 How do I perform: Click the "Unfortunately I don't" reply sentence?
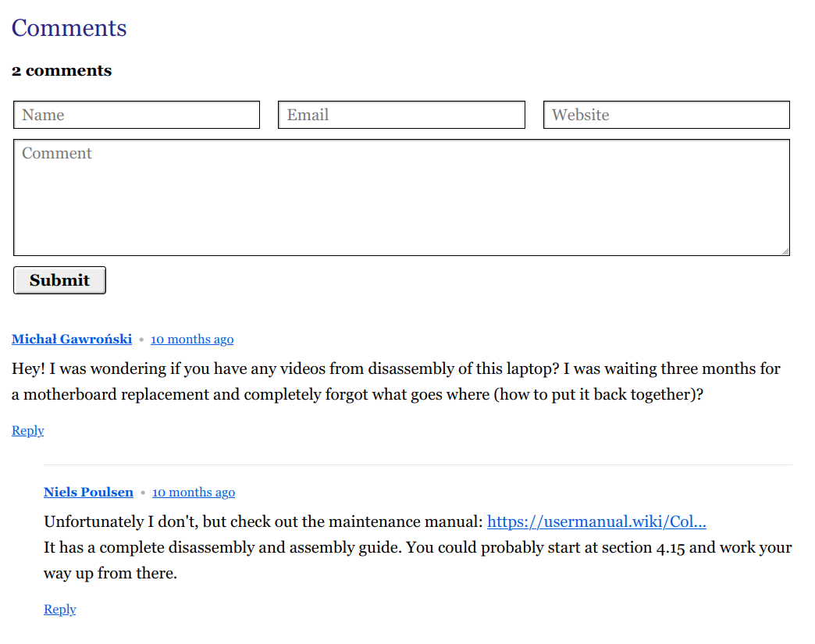pyautogui.click(x=264, y=521)
